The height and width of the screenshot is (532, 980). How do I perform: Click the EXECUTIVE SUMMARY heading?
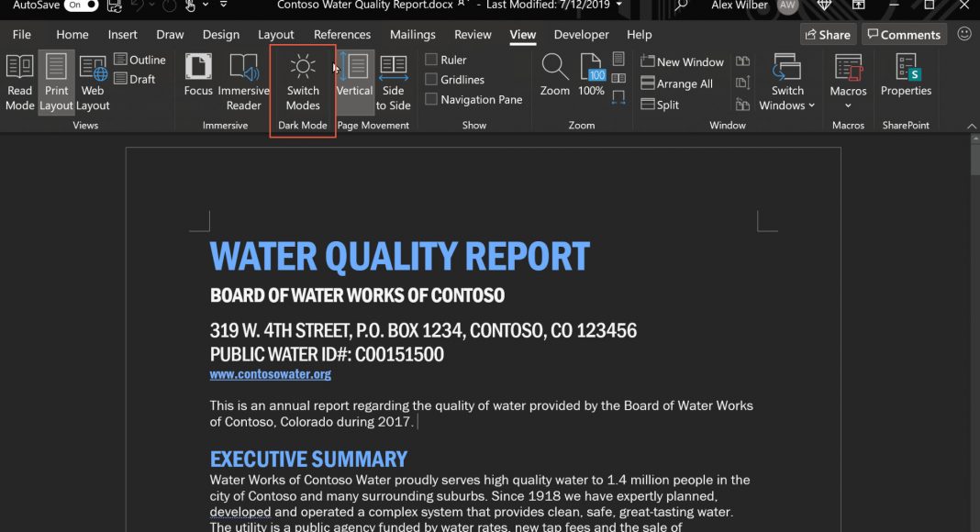(x=308, y=460)
